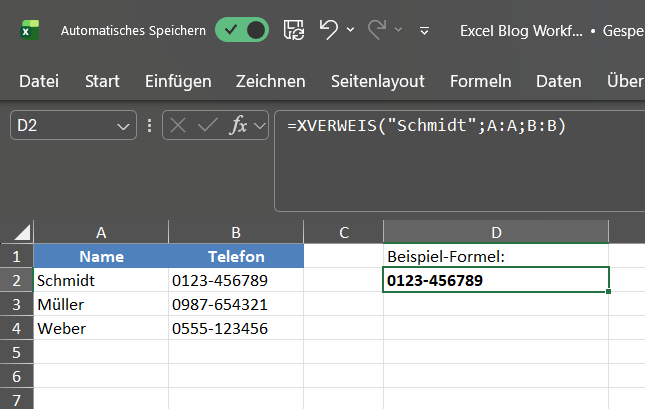The width and height of the screenshot is (645, 409).
Task: Open the undo history dropdown
Action: click(350, 30)
